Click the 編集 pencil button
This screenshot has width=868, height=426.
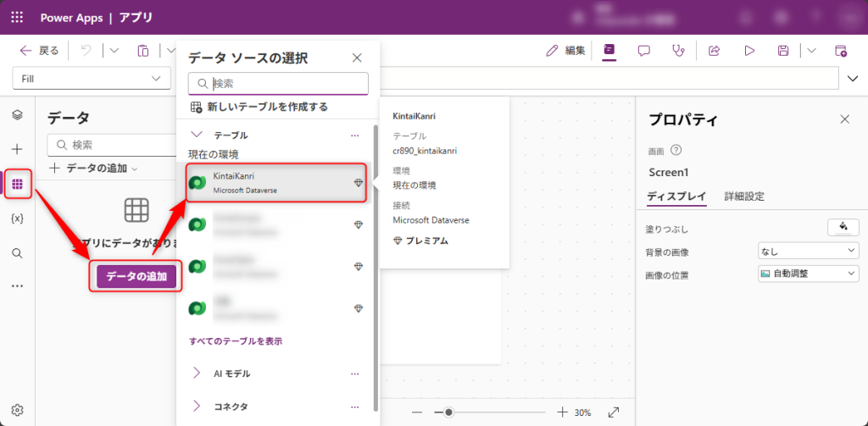pos(565,51)
